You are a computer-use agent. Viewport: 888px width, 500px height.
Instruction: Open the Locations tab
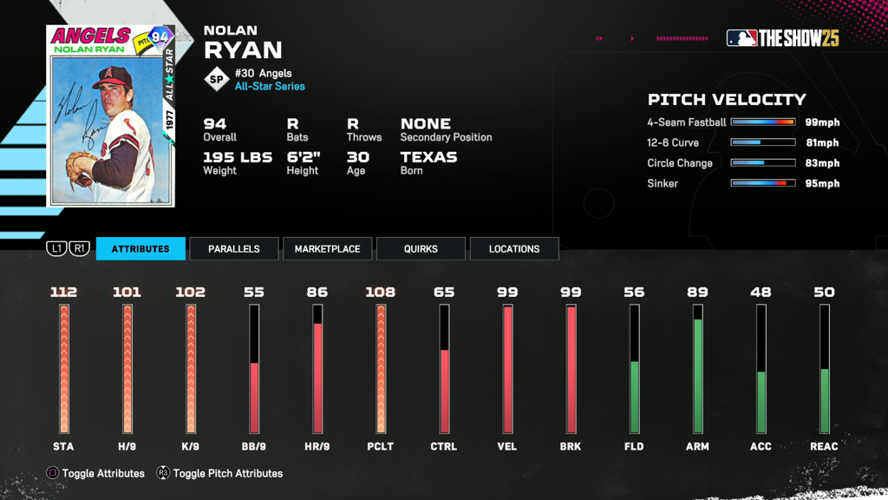coord(514,249)
